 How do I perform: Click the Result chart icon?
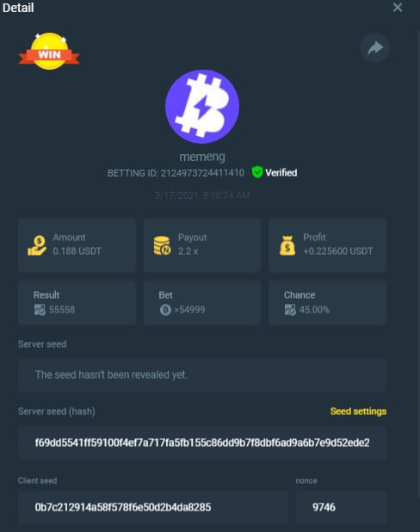[x=40, y=310]
